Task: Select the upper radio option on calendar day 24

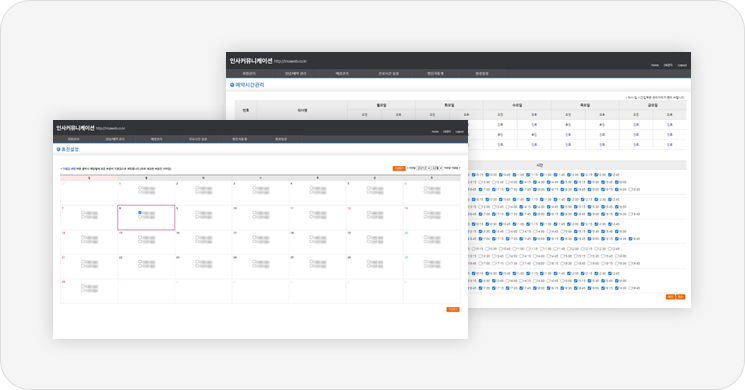Action: (254, 262)
